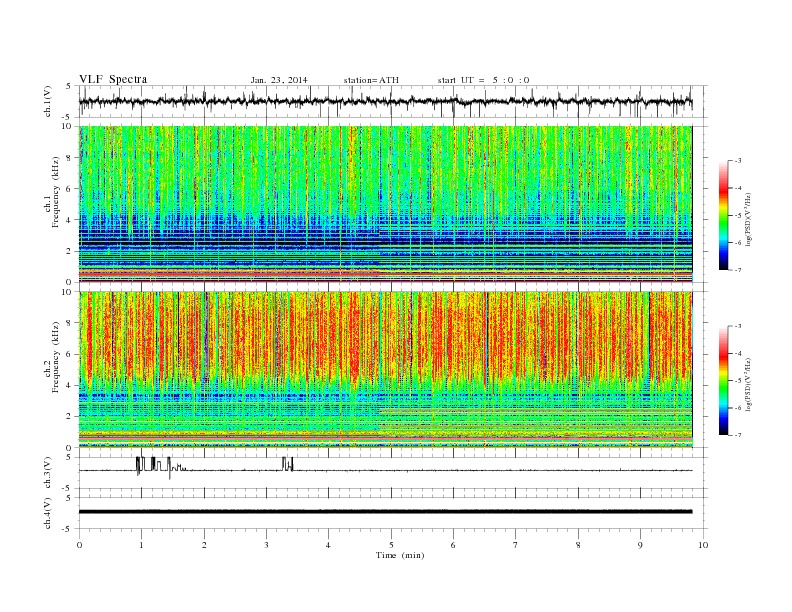
Task: Click the "10" kHz tick of ch.1 spectrogram
Action: pos(68,126)
